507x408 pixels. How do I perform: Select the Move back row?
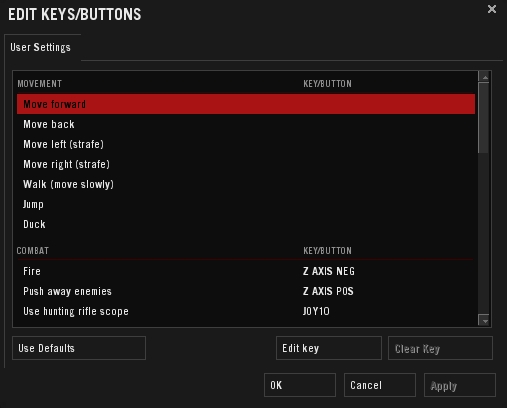tap(246, 124)
